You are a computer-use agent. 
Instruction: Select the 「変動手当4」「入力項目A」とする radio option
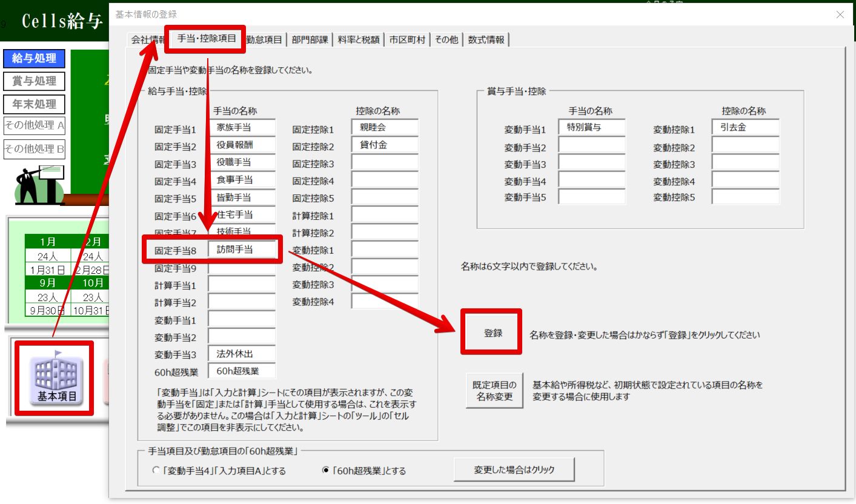156,471
